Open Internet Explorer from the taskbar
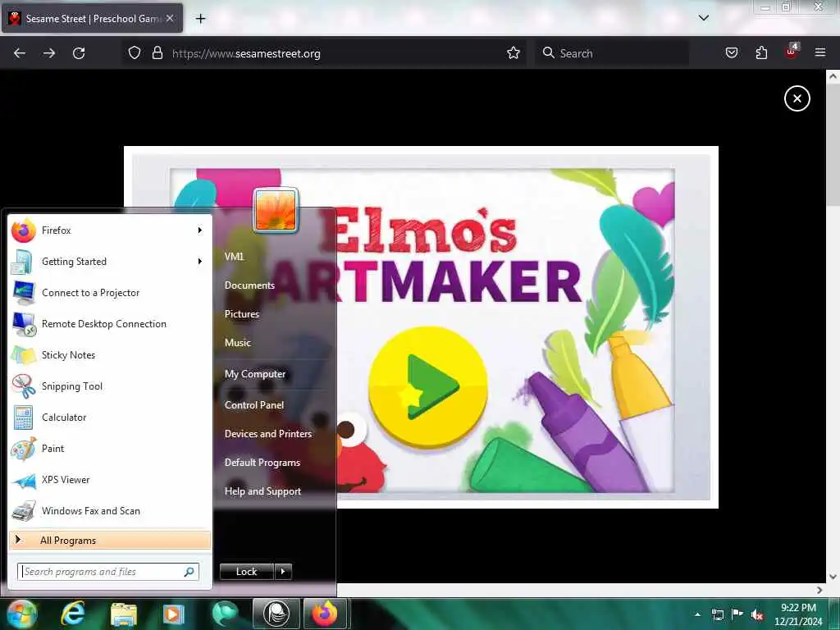The height and width of the screenshot is (630, 840). click(73, 614)
